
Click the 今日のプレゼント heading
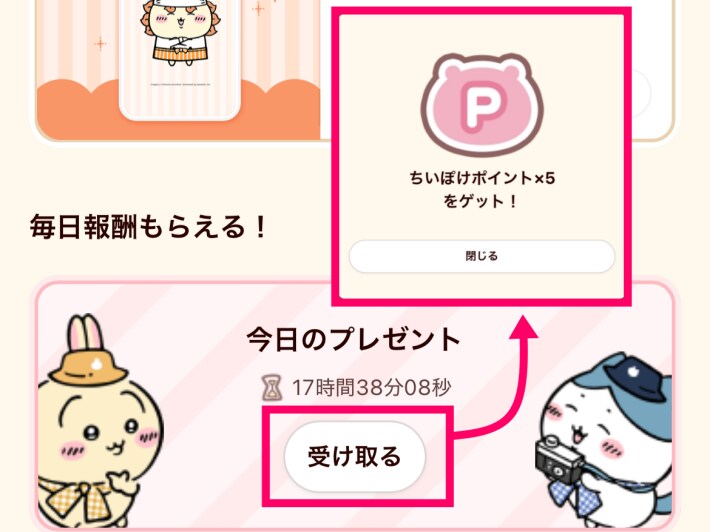pyautogui.click(x=354, y=340)
